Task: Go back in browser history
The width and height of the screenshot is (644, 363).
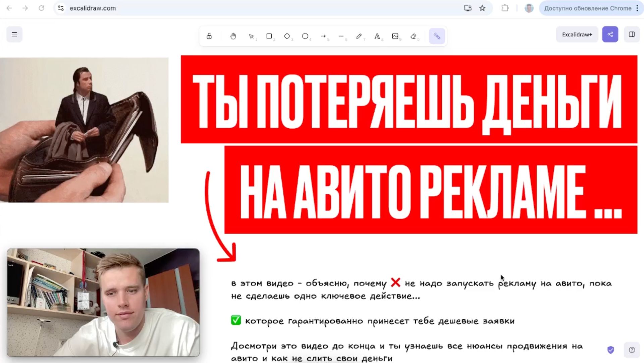Action: tap(9, 8)
